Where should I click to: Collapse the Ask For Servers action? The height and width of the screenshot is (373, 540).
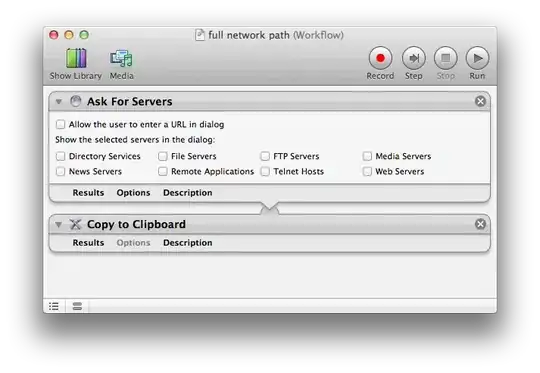click(x=59, y=102)
